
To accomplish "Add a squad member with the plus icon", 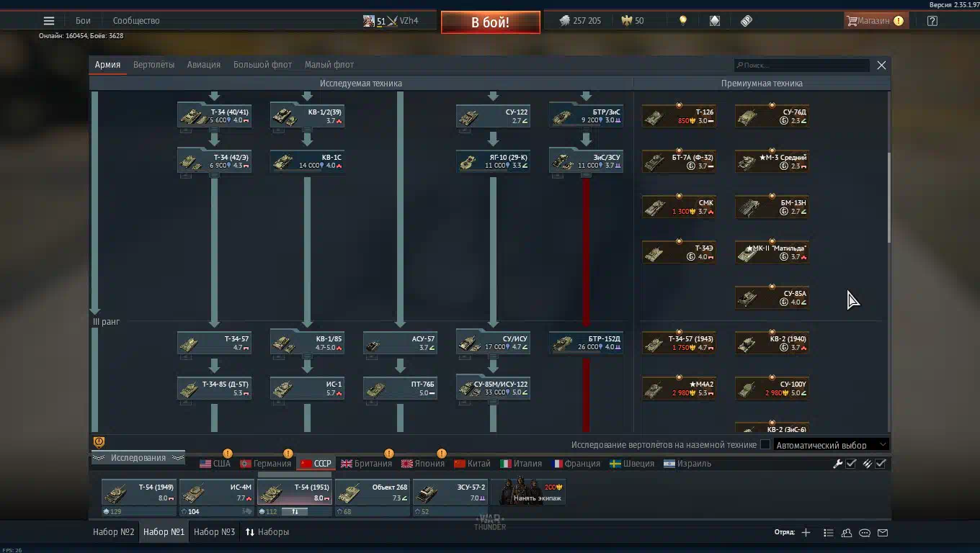I will point(806,533).
